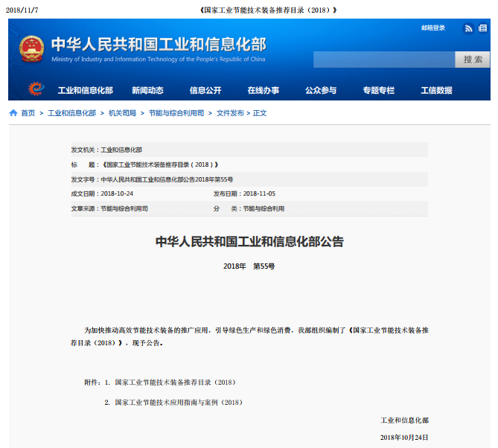Open the RSS feed icon

[468, 29]
